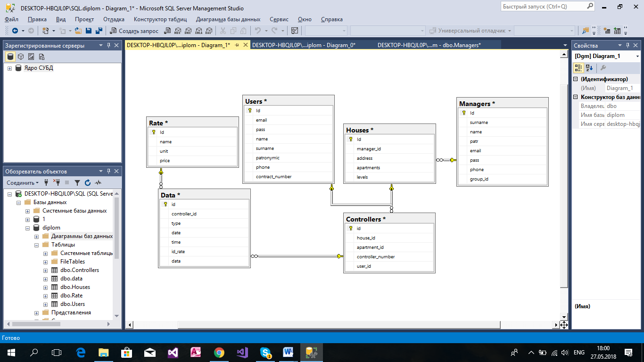The width and height of the screenshot is (644, 362).
Task: Select the Users table title in diagram
Action: [256, 101]
